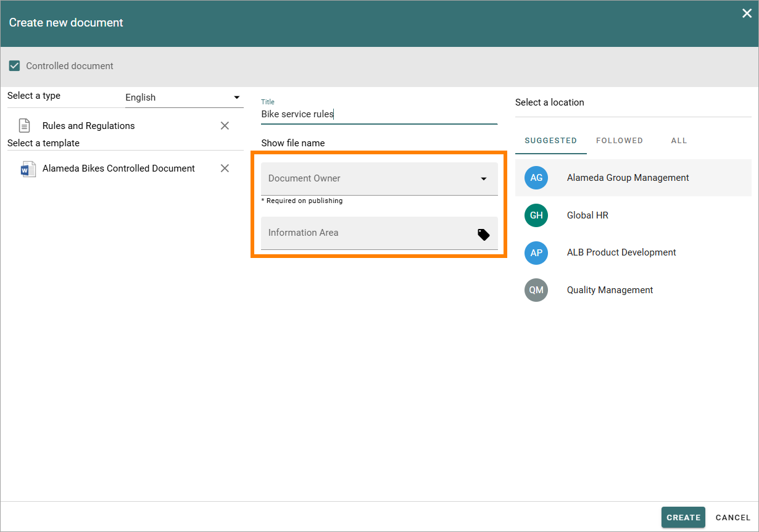Remove the Alameda Bikes Controlled Document template
Screen dimensions: 759x532
[225, 168]
